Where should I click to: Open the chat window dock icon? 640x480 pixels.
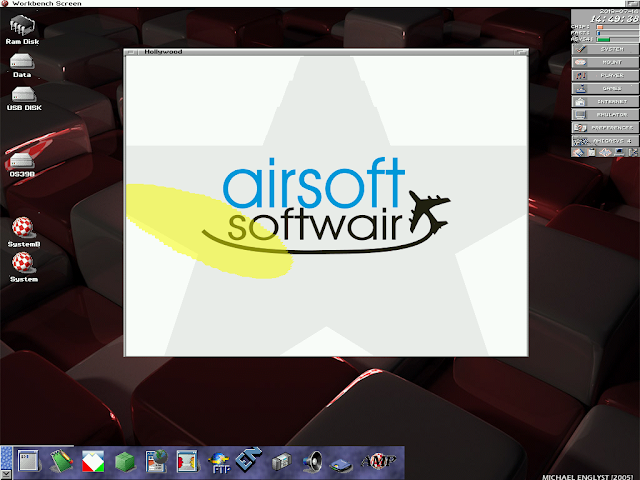pyautogui.click(x=187, y=461)
